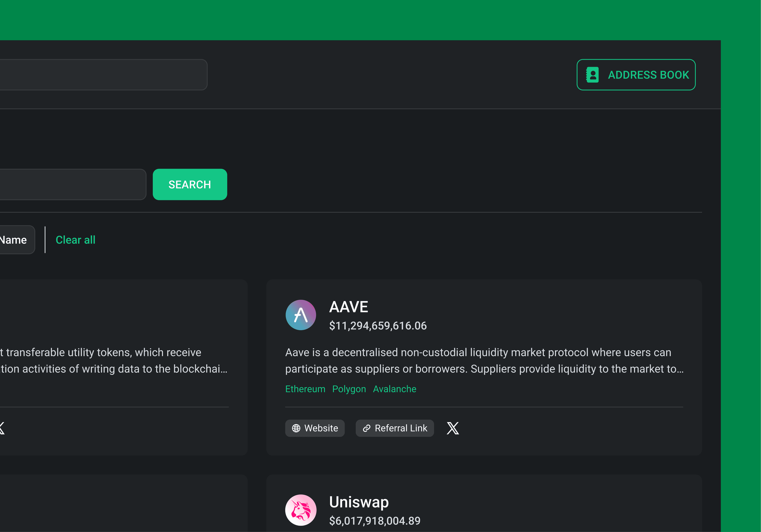Viewport: 761px width, 532px height.
Task: Focus the top header input field
Action: click(x=103, y=75)
